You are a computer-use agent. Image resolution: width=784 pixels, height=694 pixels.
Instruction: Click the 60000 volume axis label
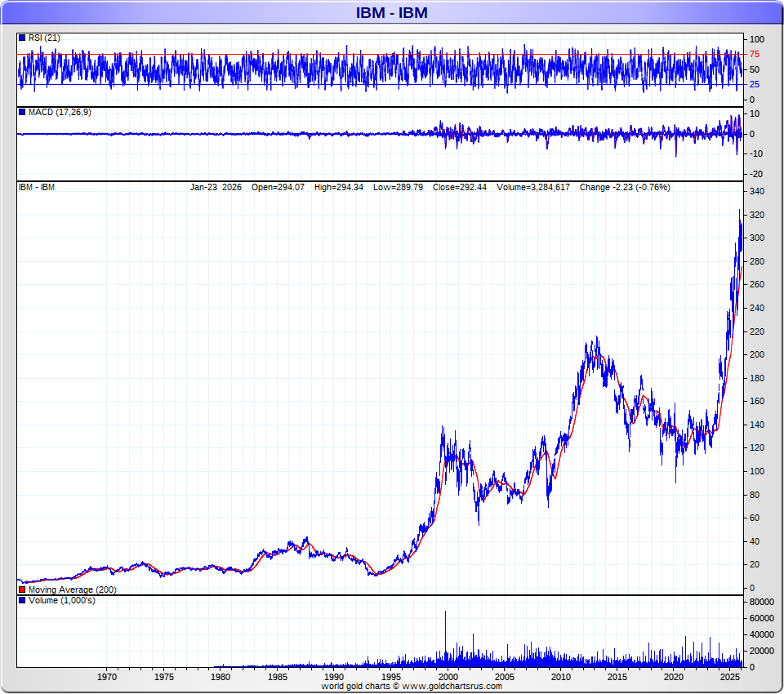tap(761, 618)
